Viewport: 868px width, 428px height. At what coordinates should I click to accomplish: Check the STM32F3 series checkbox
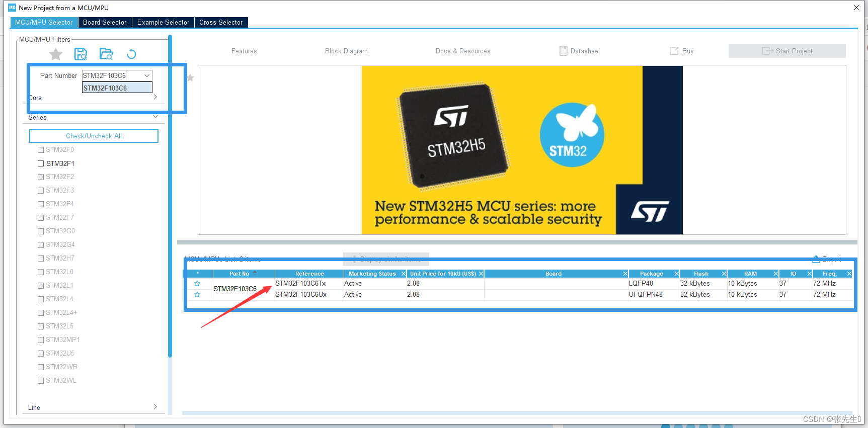click(x=41, y=191)
